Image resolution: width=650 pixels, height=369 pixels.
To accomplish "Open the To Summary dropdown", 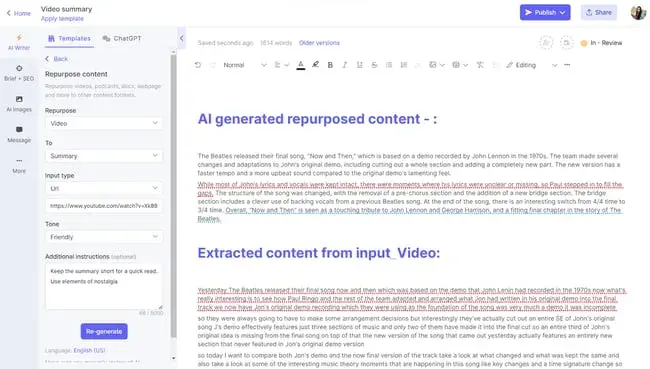I will [104, 156].
